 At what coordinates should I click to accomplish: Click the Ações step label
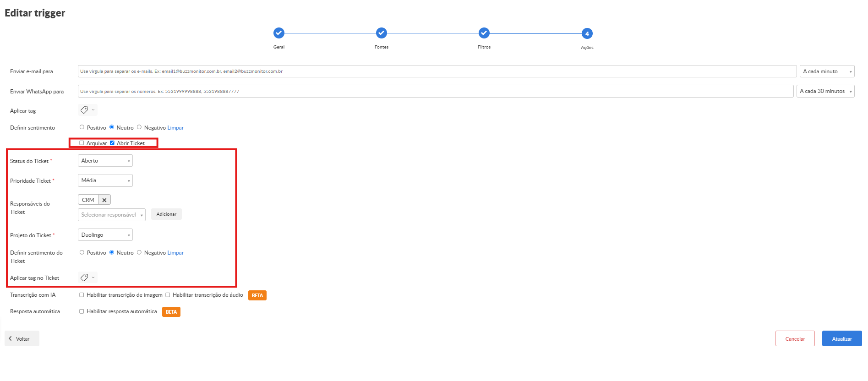pos(587,48)
